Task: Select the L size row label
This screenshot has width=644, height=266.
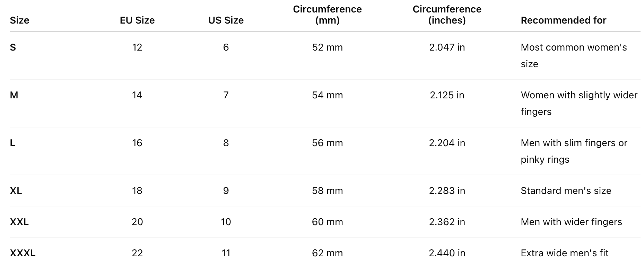Action: 12,143
